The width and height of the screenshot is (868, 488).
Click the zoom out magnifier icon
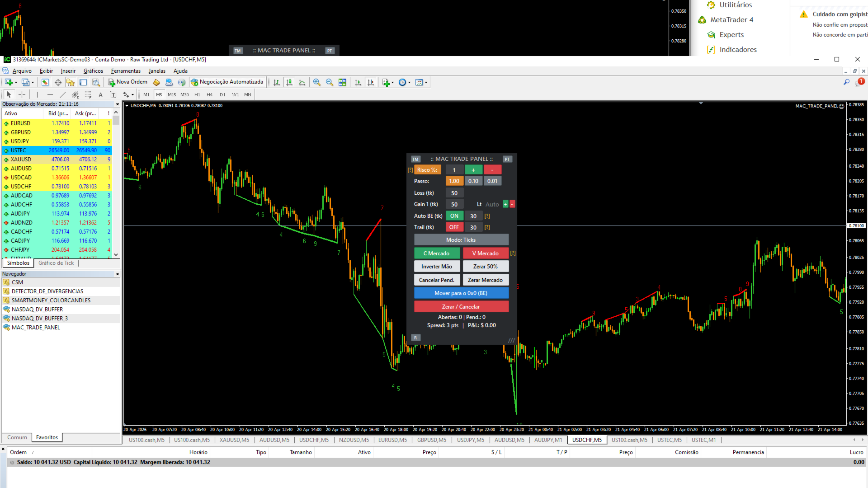(x=330, y=82)
